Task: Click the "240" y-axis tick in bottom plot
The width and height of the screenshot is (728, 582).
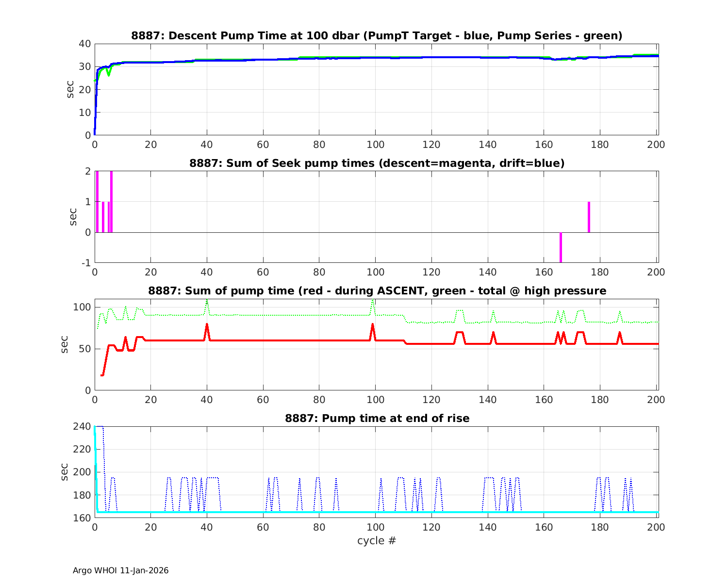Action: (x=83, y=426)
